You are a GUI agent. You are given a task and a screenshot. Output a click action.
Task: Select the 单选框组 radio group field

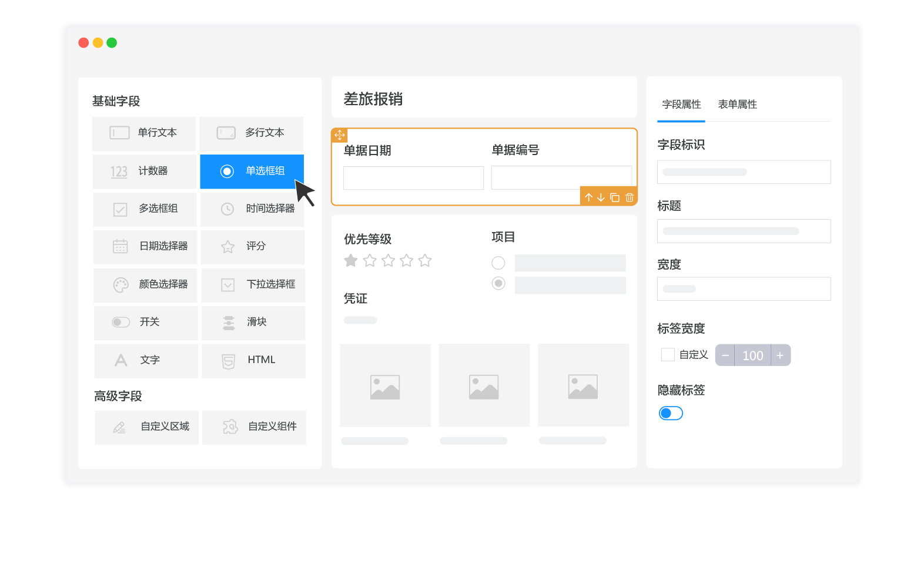[252, 171]
